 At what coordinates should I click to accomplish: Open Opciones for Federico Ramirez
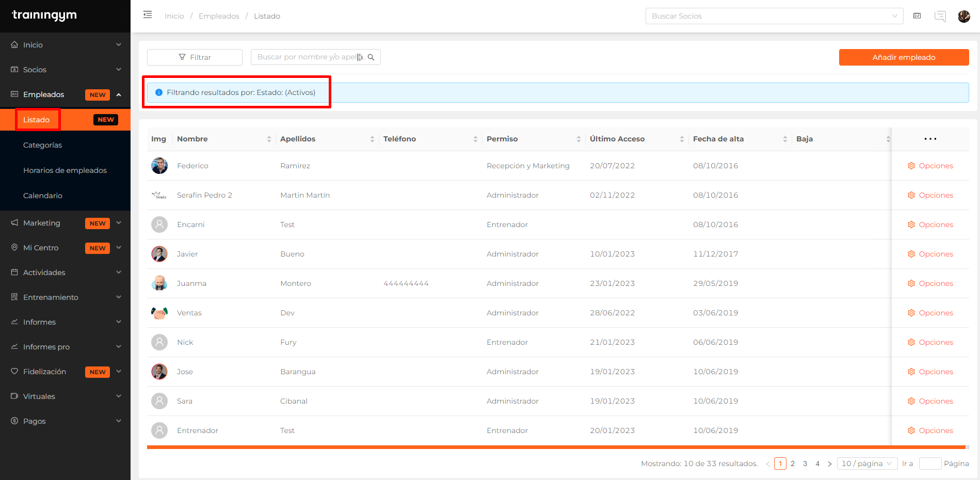pos(930,166)
